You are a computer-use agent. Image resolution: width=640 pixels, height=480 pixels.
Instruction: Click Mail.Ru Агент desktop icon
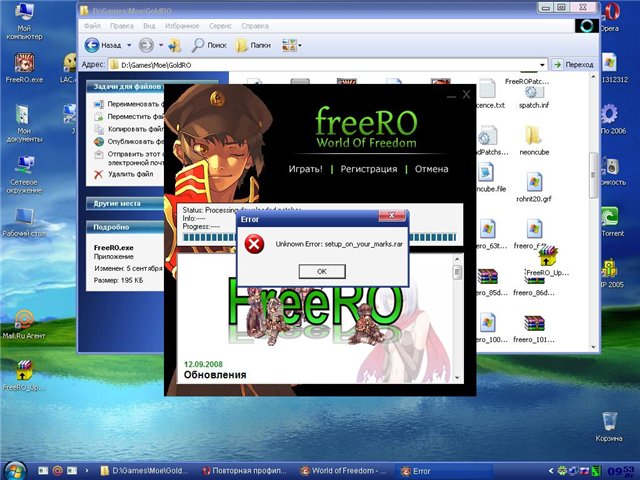pyautogui.click(x=24, y=325)
